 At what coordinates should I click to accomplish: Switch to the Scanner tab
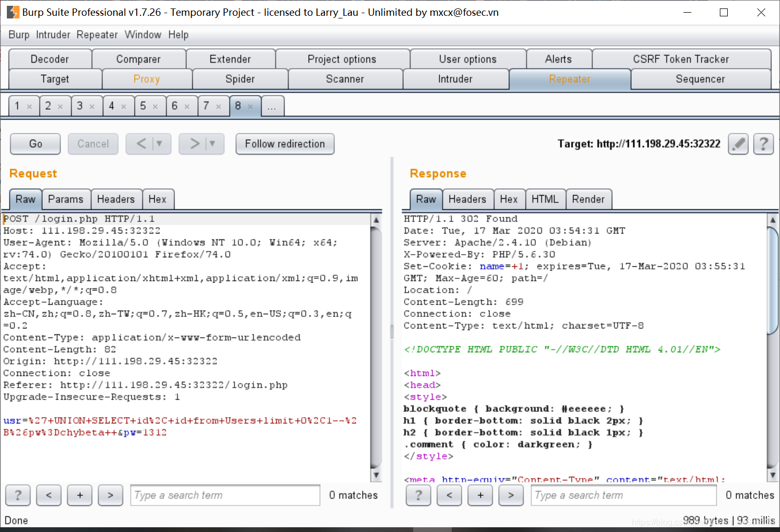346,79
